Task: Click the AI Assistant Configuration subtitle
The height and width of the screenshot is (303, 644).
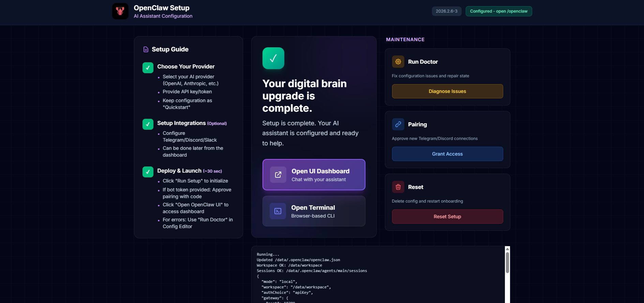Action: pos(163,16)
